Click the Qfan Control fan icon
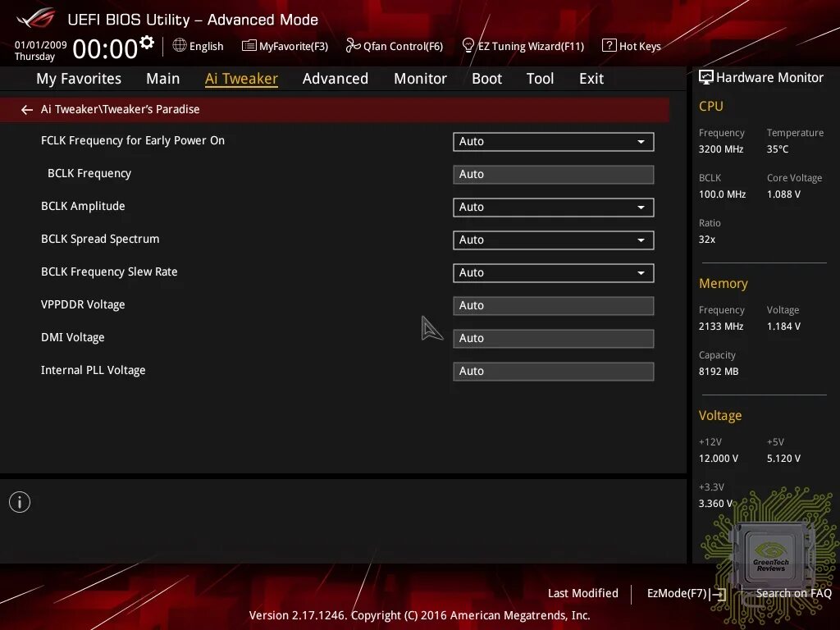840x630 pixels. click(353, 46)
